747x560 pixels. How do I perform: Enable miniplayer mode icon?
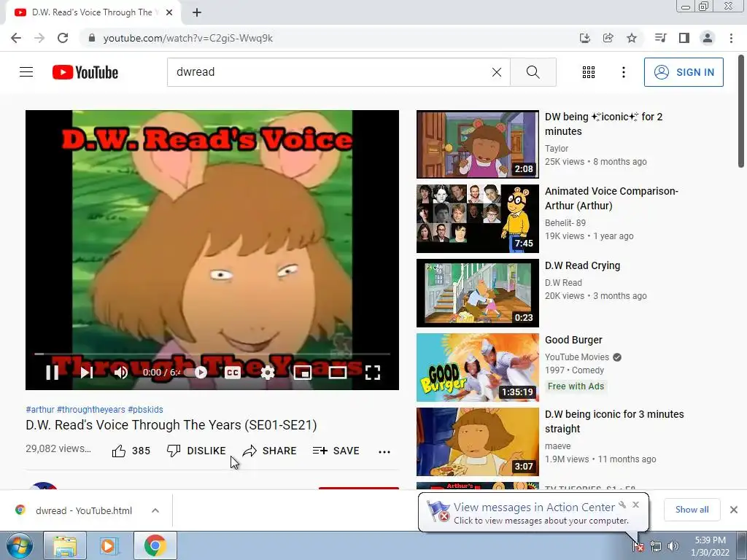point(303,373)
